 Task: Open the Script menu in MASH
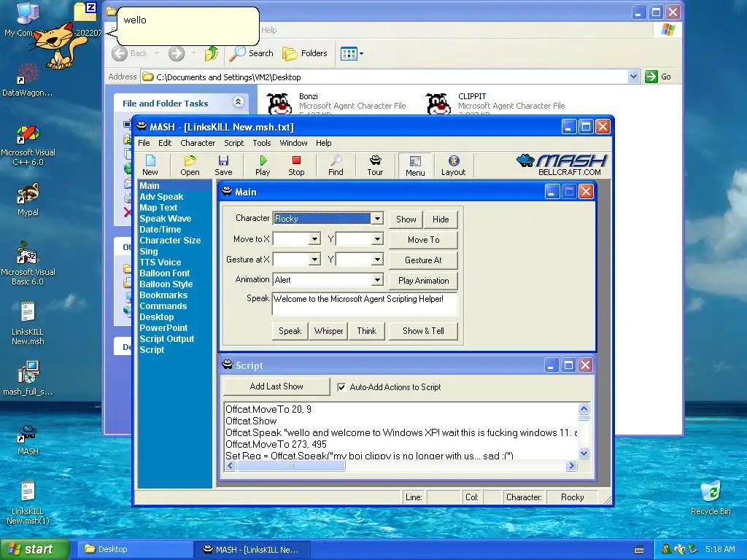[x=234, y=143]
